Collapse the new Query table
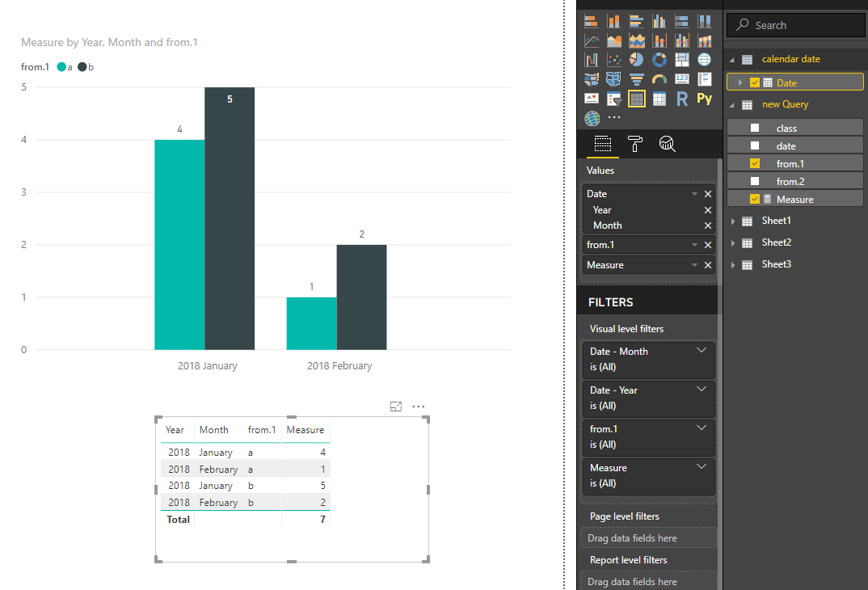The width and height of the screenshot is (868, 590). [732, 105]
